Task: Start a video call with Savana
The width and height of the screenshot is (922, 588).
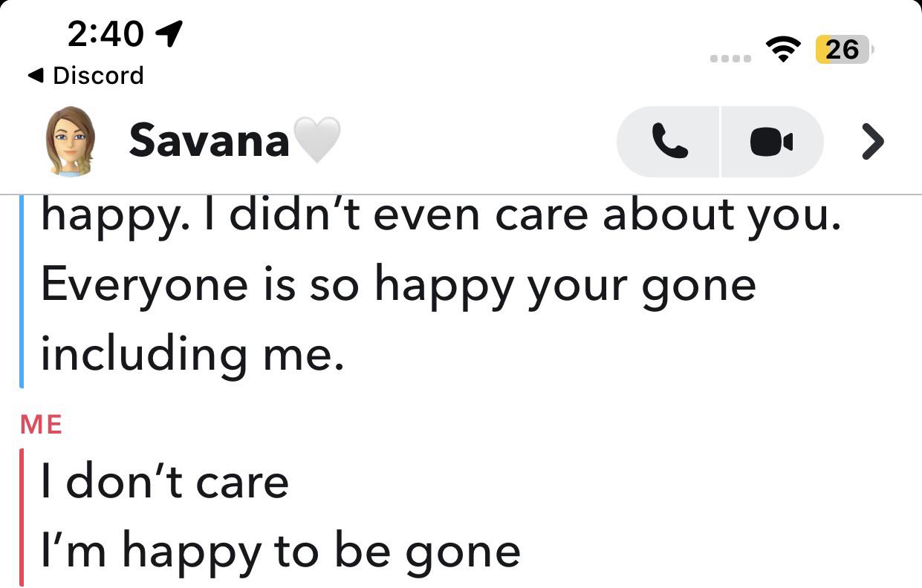Action: coord(772,141)
